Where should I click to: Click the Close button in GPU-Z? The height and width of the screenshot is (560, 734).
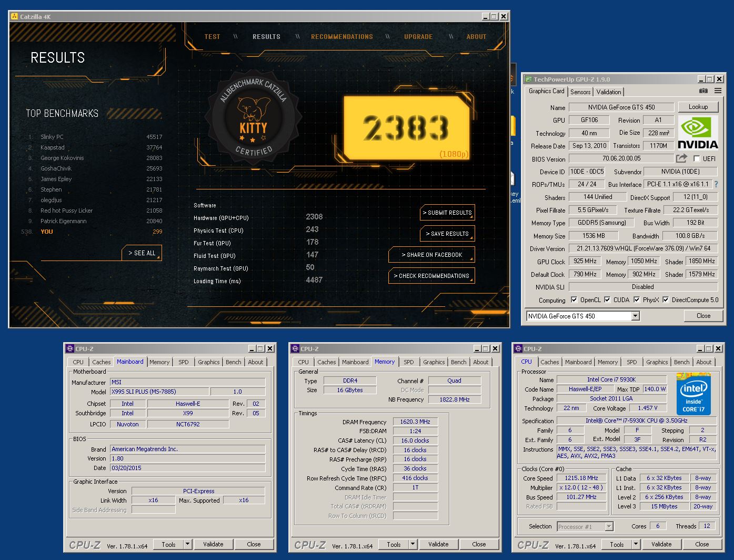[x=703, y=316]
